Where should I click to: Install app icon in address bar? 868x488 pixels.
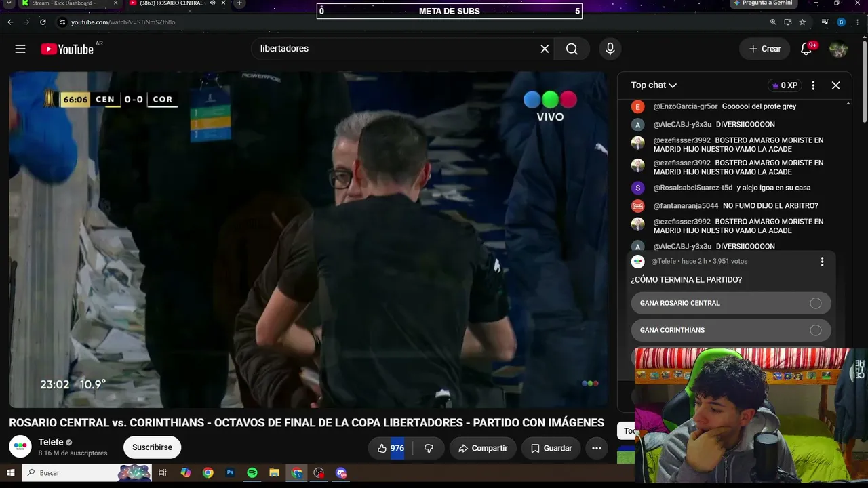tap(788, 22)
